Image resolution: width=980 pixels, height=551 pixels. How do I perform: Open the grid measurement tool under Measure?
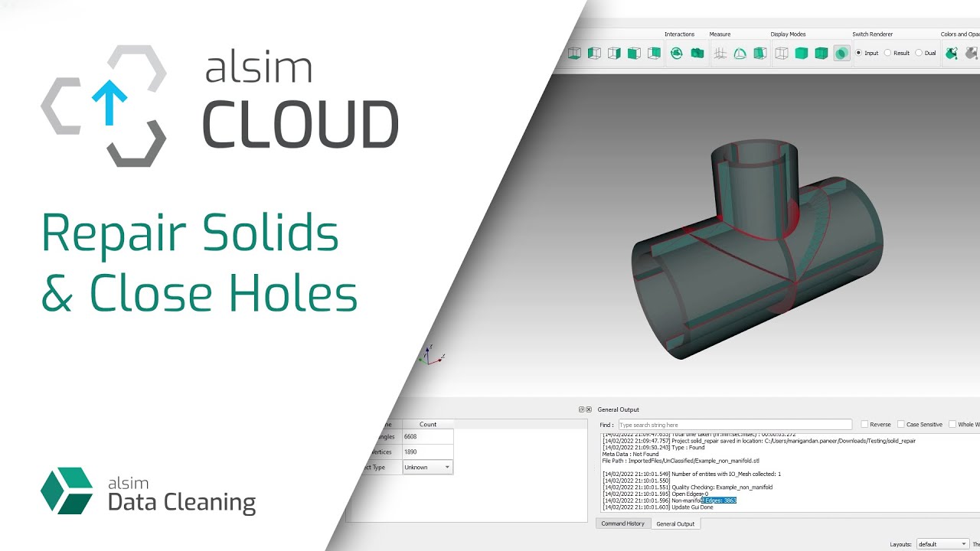[x=720, y=53]
